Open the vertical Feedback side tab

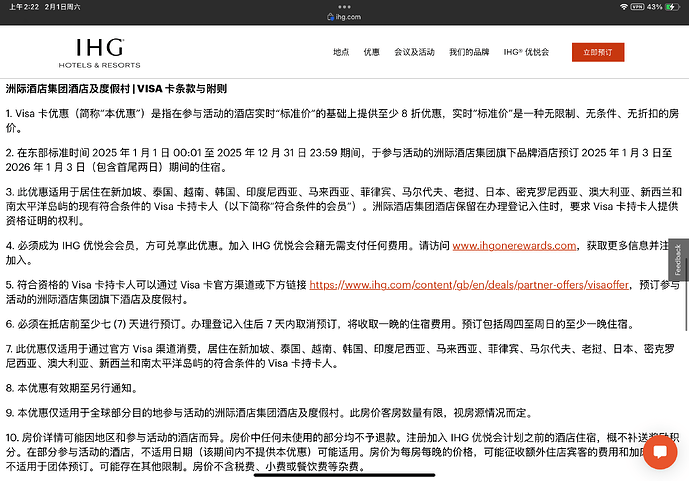(678, 260)
